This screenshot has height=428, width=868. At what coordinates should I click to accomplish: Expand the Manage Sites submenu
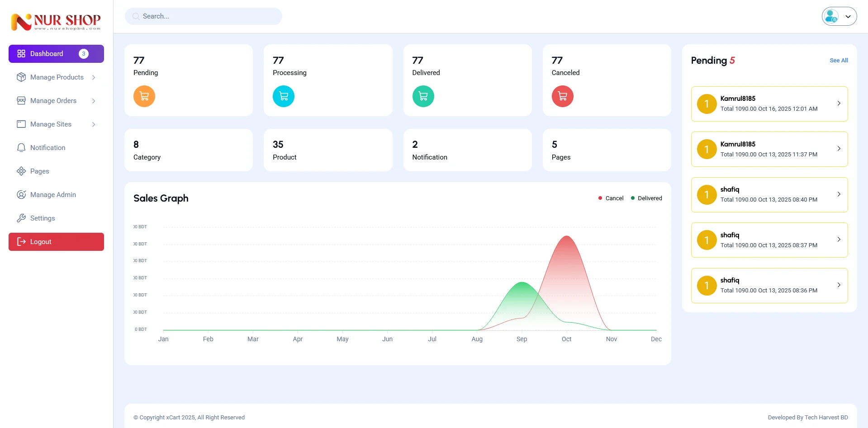tap(56, 124)
